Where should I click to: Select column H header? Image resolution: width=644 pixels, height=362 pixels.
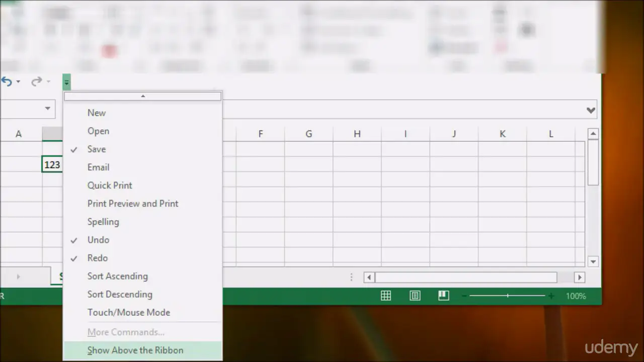357,134
